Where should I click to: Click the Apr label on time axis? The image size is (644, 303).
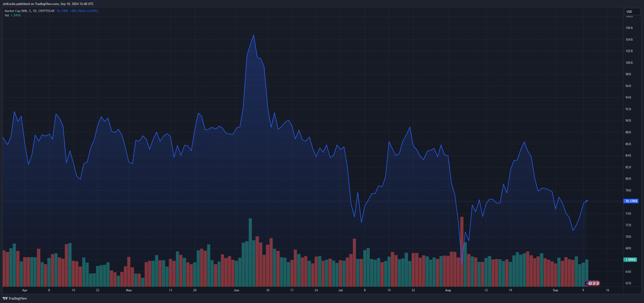point(25,290)
